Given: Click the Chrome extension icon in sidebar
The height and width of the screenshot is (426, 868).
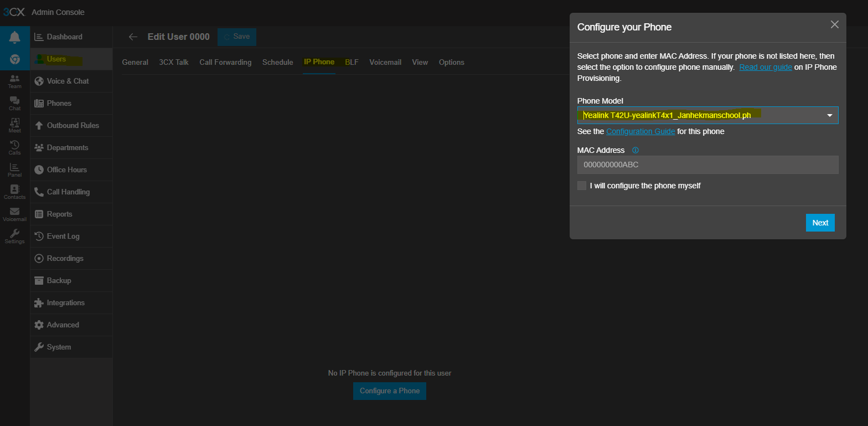Looking at the screenshot, I should click(15, 59).
